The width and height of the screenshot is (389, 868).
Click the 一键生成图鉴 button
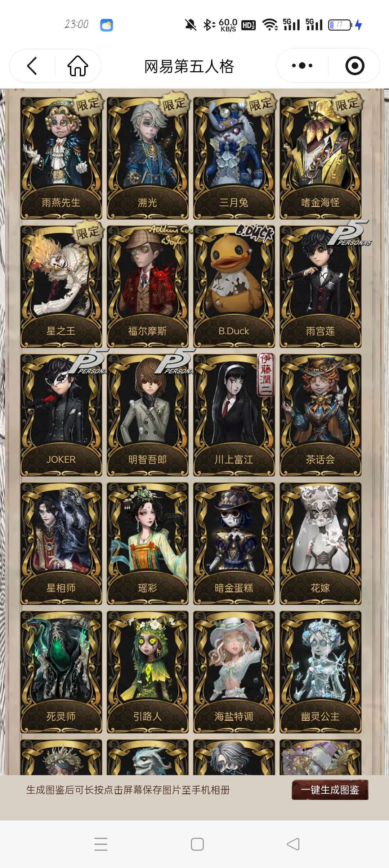330,790
